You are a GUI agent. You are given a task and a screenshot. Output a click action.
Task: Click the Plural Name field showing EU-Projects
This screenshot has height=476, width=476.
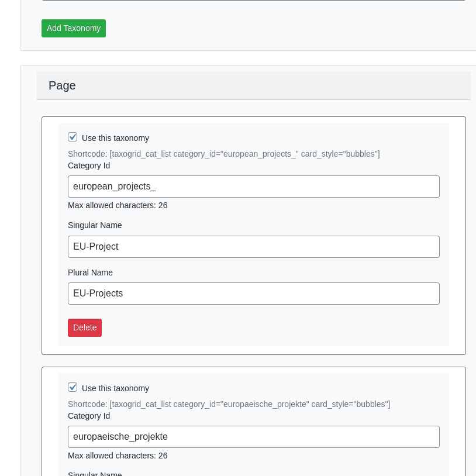[x=253, y=293]
